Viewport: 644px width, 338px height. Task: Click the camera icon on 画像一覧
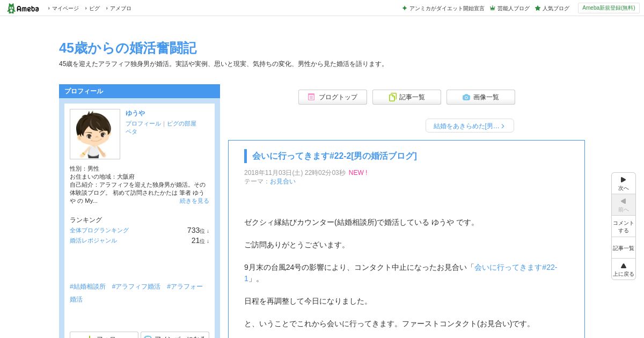click(x=466, y=97)
